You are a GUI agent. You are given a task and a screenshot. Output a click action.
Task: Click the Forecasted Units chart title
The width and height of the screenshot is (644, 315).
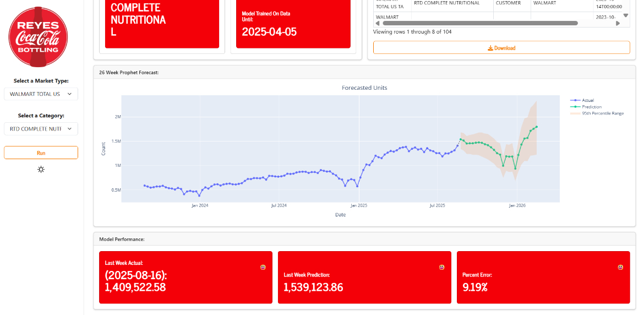click(364, 88)
